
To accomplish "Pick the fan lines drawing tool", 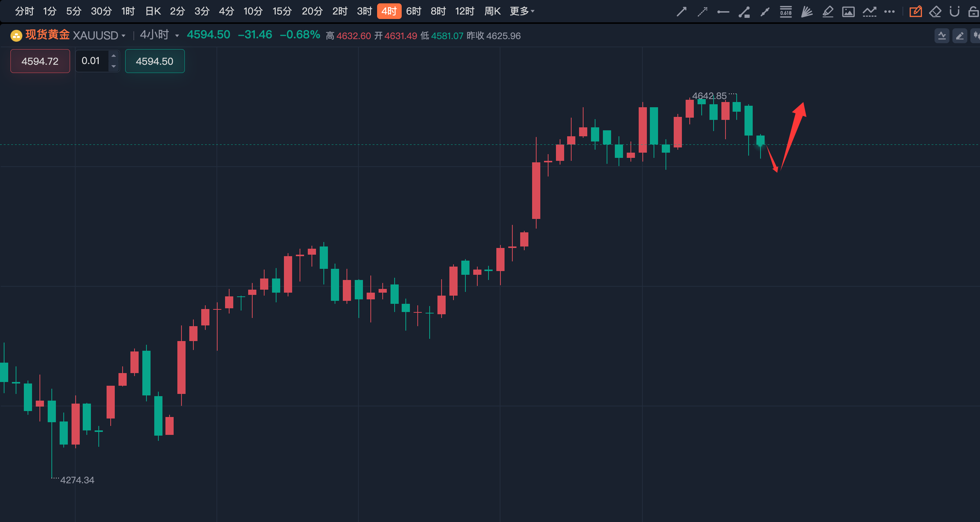I will pyautogui.click(x=806, y=12).
